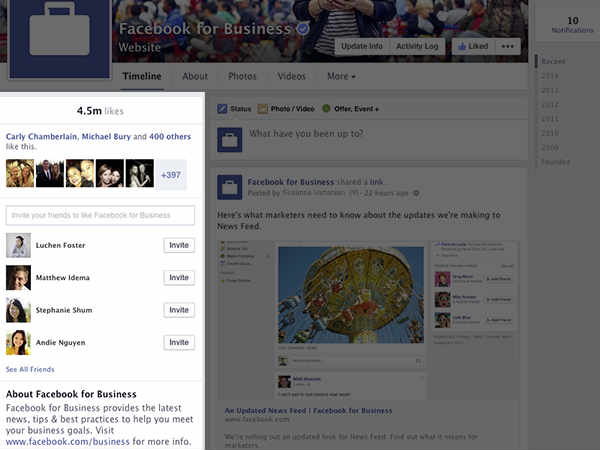Click the briefcase profile picture of the page

(x=60, y=37)
